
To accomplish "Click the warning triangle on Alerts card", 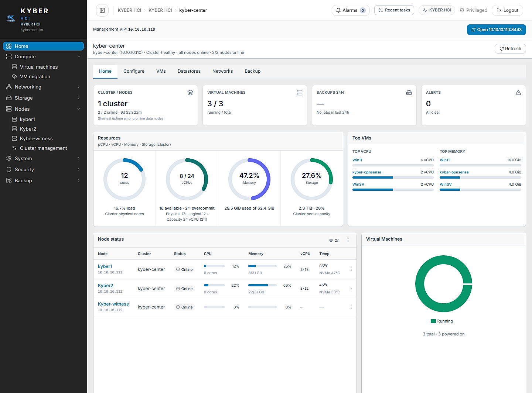I will click(x=518, y=93).
